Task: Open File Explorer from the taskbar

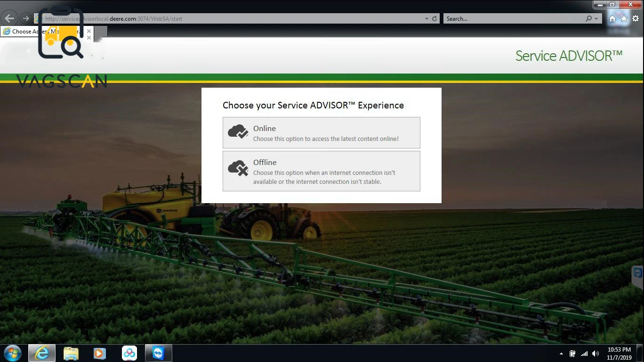Action: pyautogui.click(x=71, y=353)
